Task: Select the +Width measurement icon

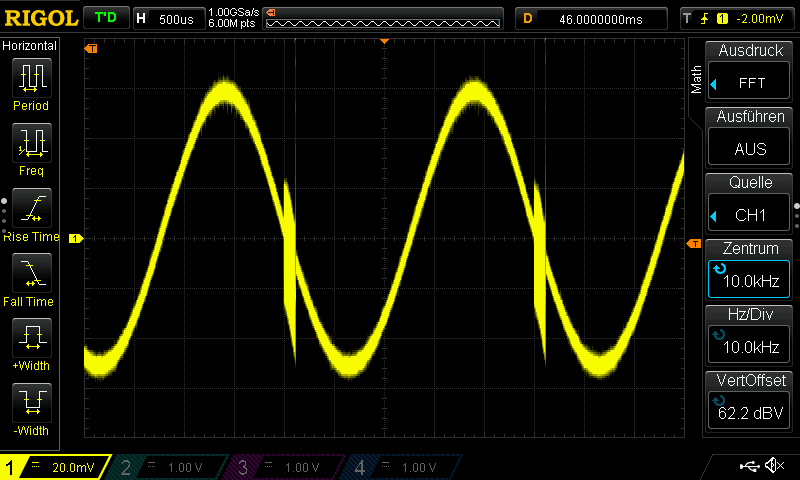Action: point(31,338)
